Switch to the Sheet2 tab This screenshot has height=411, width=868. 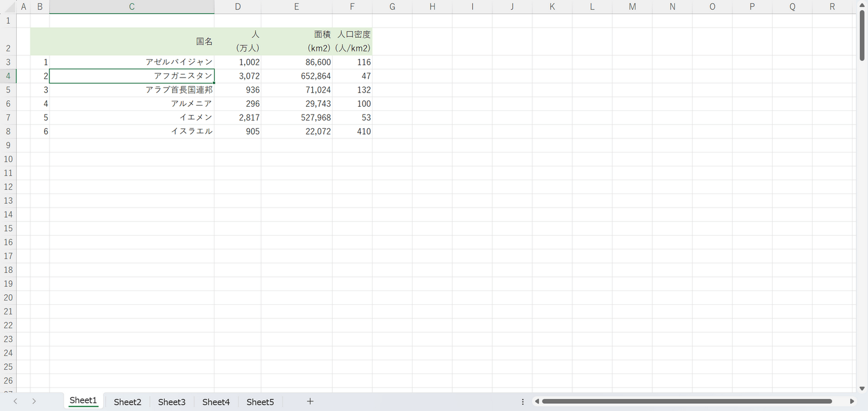[x=128, y=402]
